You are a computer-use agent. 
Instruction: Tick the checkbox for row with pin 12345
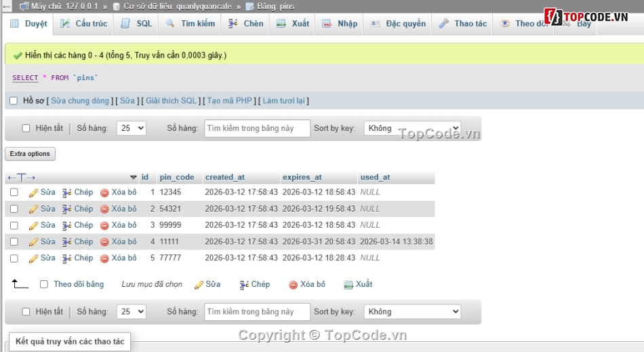point(14,193)
